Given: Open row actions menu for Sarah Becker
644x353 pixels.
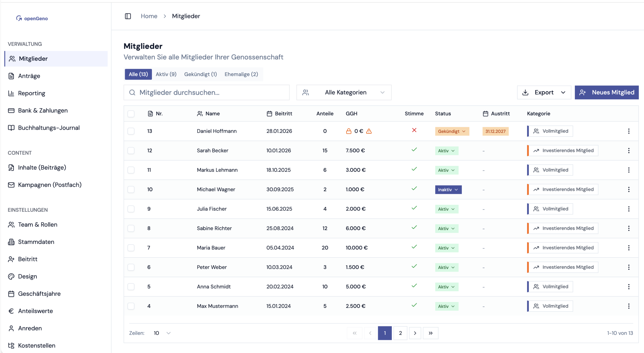Looking at the screenshot, I should tap(629, 151).
